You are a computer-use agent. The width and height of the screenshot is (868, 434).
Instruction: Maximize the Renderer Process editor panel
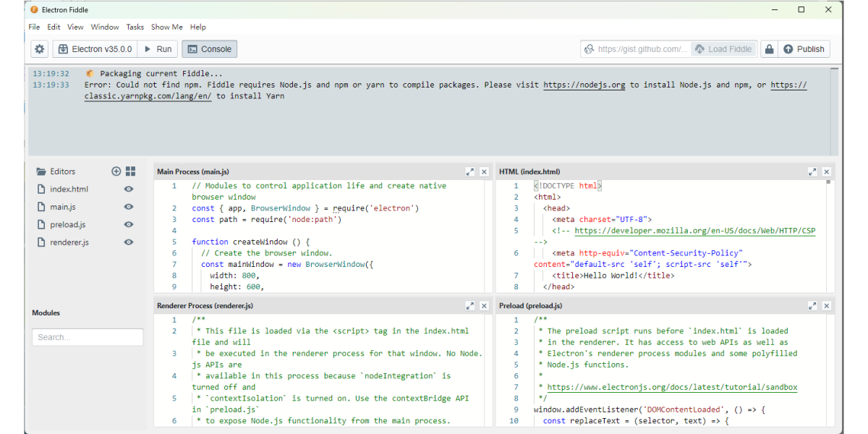[470, 306]
